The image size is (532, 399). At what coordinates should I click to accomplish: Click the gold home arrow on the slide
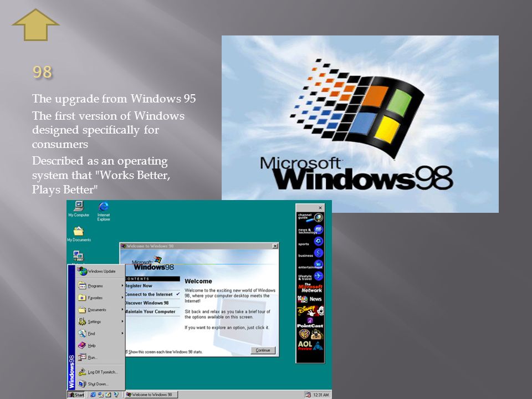(35, 25)
